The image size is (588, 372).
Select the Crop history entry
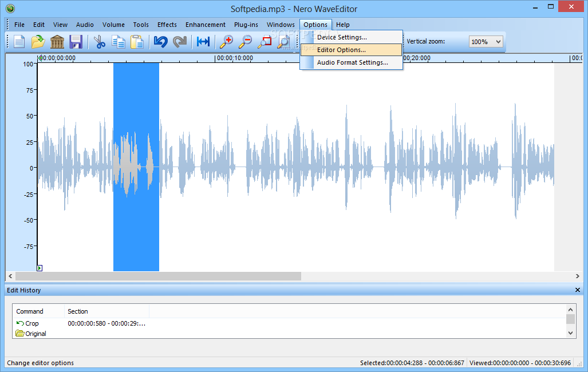pos(32,323)
